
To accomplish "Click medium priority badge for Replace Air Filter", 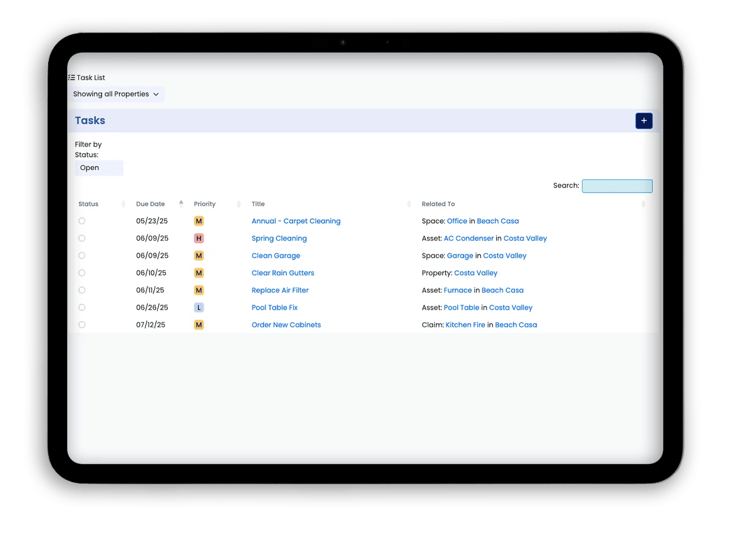I will [x=199, y=290].
